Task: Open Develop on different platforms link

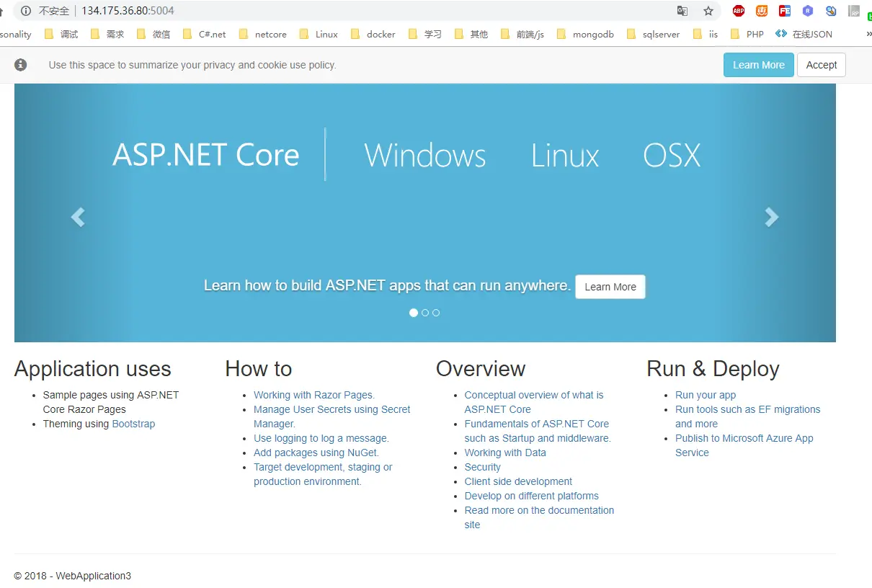Action: (532, 496)
